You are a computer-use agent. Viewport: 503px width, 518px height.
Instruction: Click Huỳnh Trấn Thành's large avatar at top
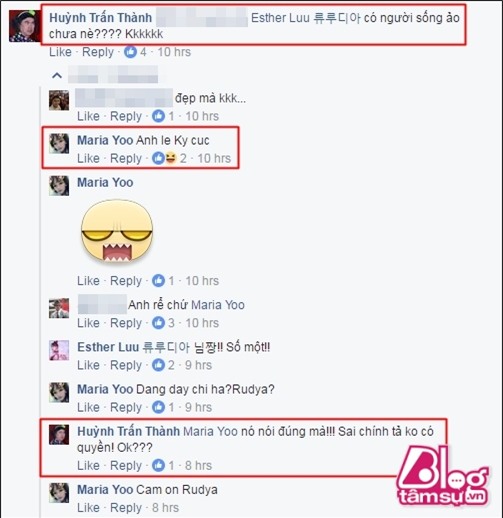pyautogui.click(x=23, y=26)
